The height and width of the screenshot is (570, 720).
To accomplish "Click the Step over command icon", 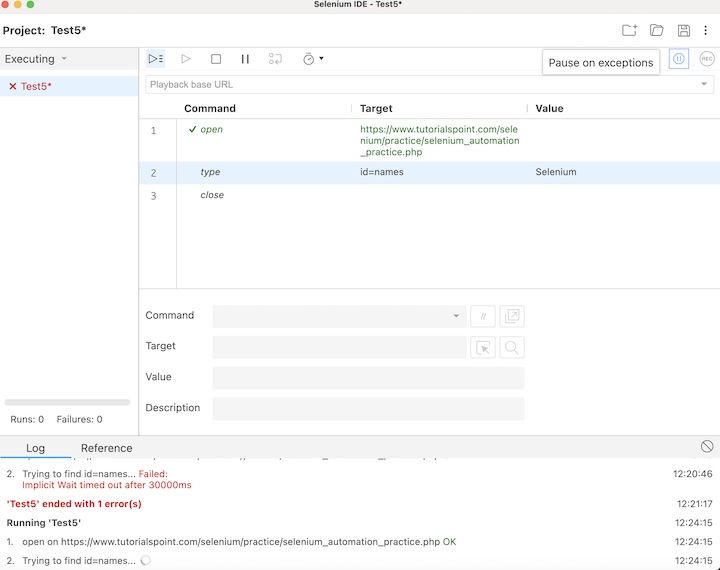I will 275,60.
